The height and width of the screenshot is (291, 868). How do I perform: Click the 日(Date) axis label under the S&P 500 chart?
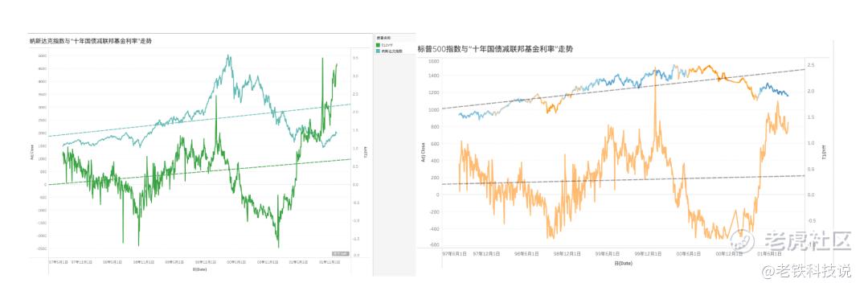[x=623, y=263]
